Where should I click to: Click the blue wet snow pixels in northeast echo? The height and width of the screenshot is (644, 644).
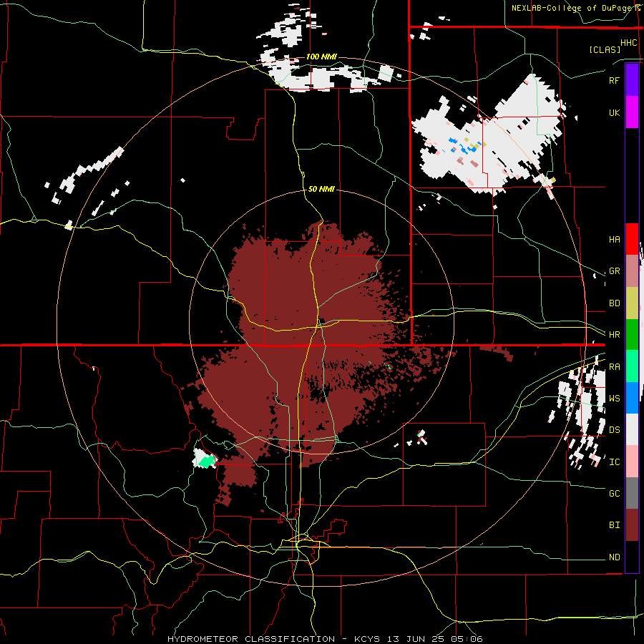click(x=464, y=146)
